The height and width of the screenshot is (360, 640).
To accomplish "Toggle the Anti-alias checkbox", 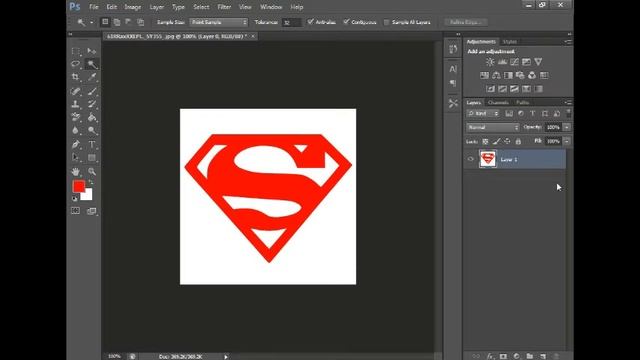I will pyautogui.click(x=311, y=22).
